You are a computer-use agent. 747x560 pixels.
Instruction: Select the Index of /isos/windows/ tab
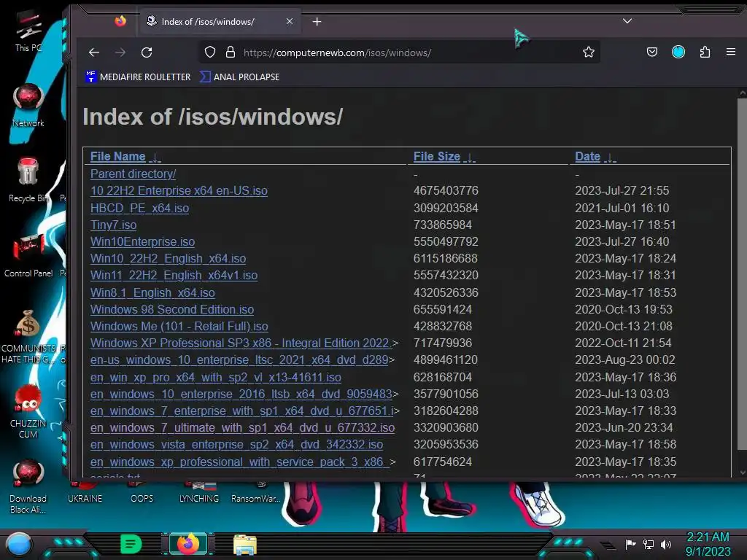click(220, 21)
